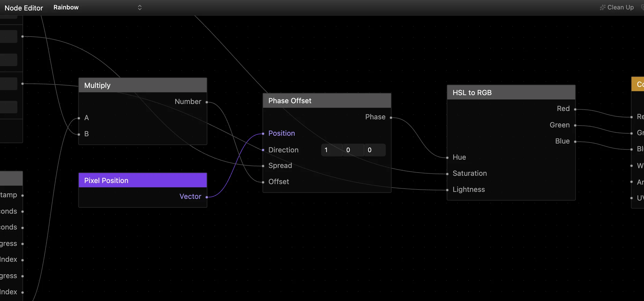
Task: Click the Offset label in Phase Offset
Action: (279, 182)
